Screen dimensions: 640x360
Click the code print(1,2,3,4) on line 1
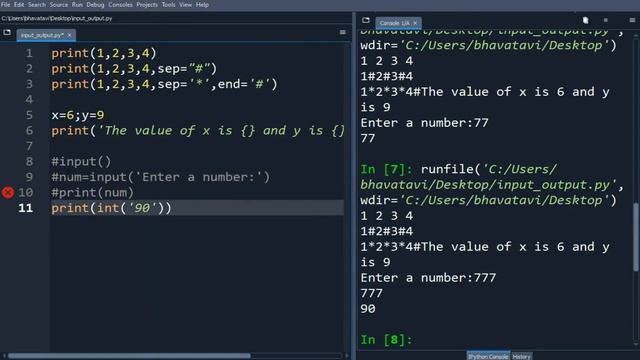coord(104,53)
